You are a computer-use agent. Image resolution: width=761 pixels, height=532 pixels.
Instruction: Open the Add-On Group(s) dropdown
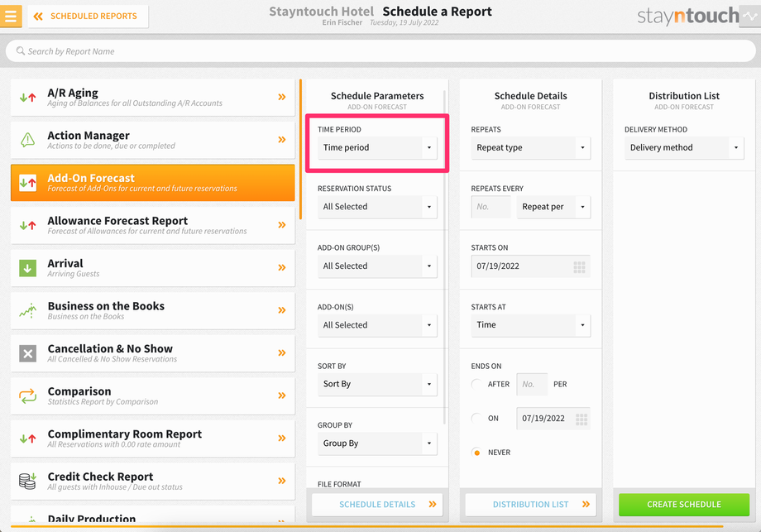377,266
